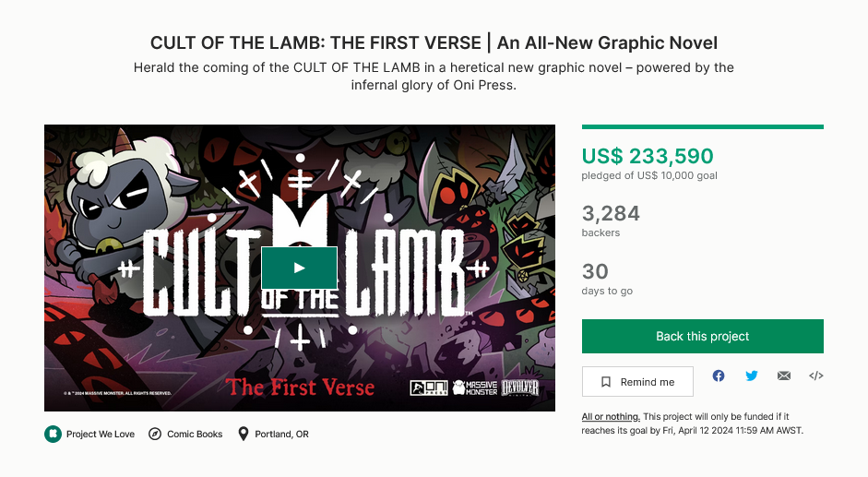Share project on Facebook
The width and height of the screenshot is (868, 477).
(x=719, y=376)
